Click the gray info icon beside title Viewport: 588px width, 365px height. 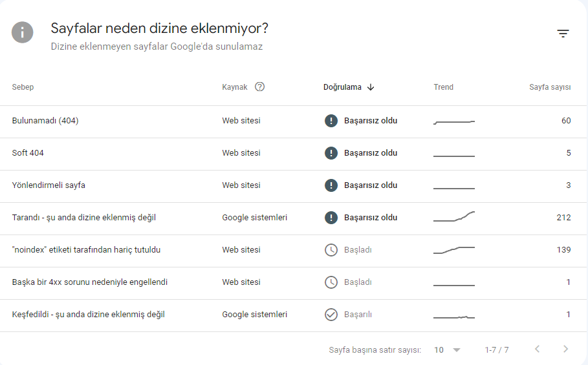point(23,32)
